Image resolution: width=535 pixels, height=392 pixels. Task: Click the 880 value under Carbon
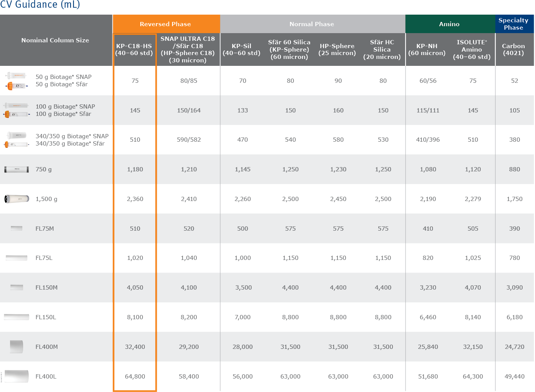[515, 169]
